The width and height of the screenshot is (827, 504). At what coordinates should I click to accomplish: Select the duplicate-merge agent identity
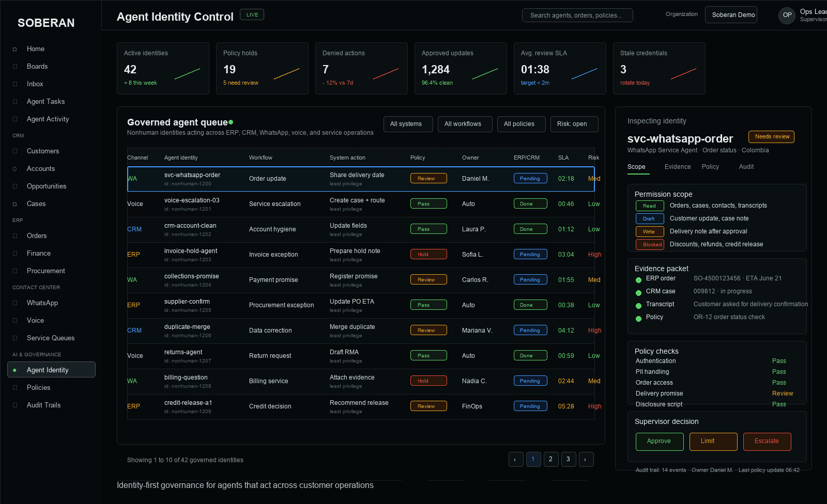[x=187, y=327]
